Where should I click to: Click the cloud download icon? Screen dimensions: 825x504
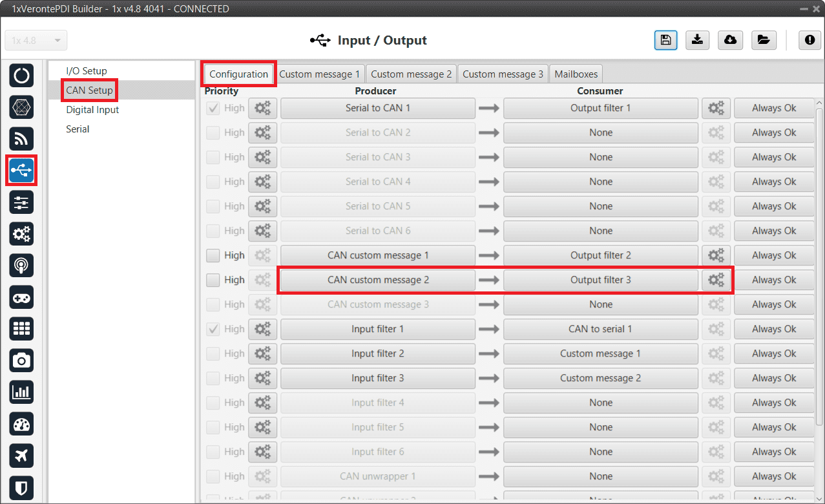730,40
